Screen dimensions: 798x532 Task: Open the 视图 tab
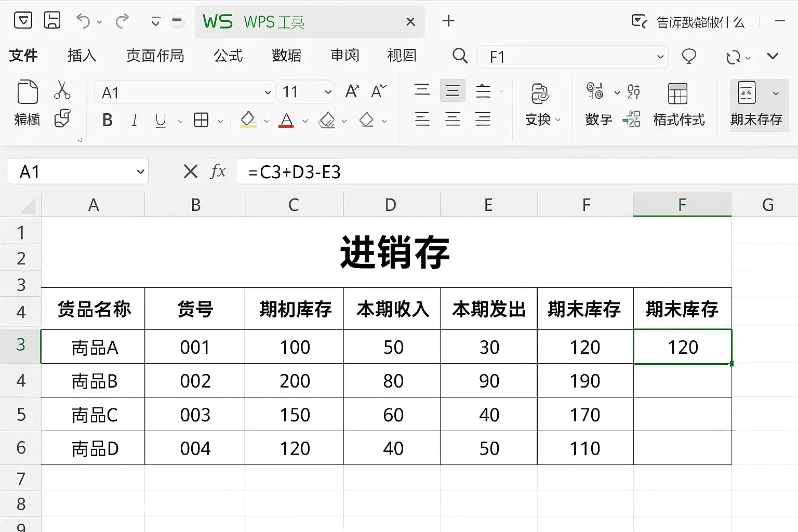pos(402,56)
